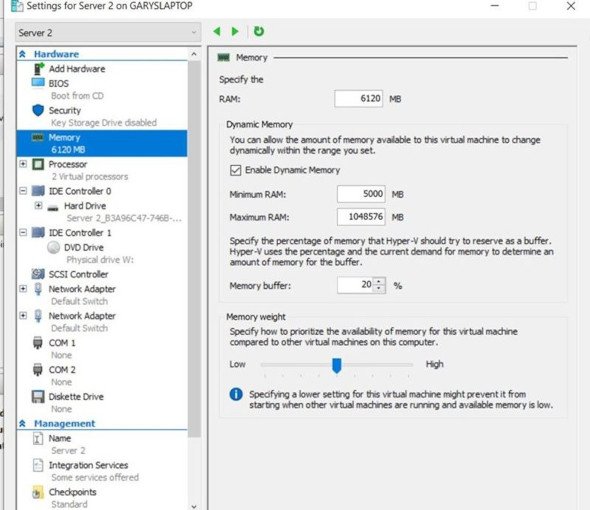Select BIOS in the hardware list
590x510 pixels.
[x=59, y=84]
